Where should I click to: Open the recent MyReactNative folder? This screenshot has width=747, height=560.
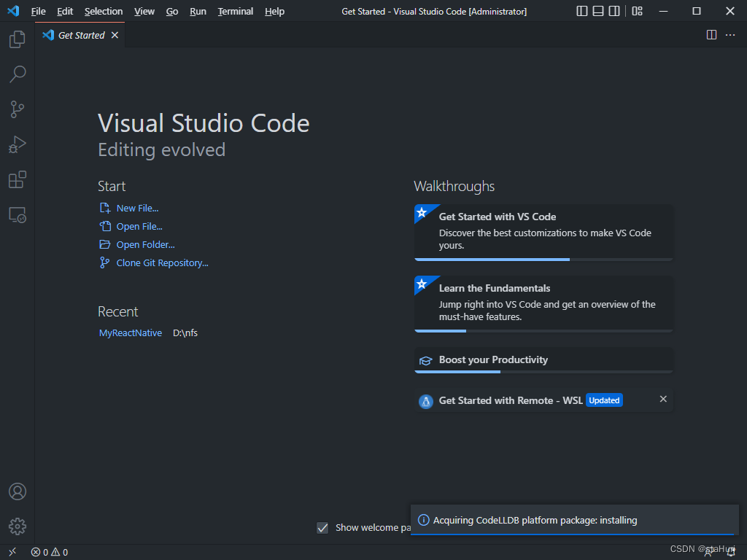click(x=130, y=332)
